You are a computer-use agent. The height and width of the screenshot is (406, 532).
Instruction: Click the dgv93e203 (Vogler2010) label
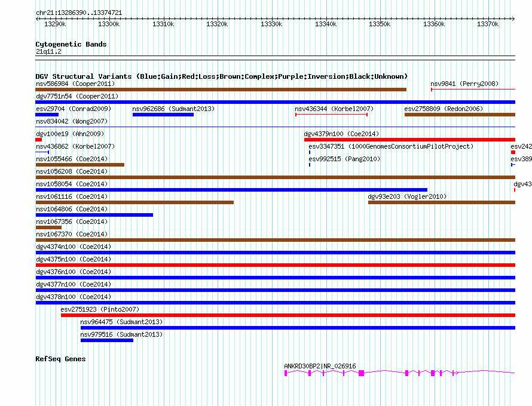pyautogui.click(x=407, y=196)
